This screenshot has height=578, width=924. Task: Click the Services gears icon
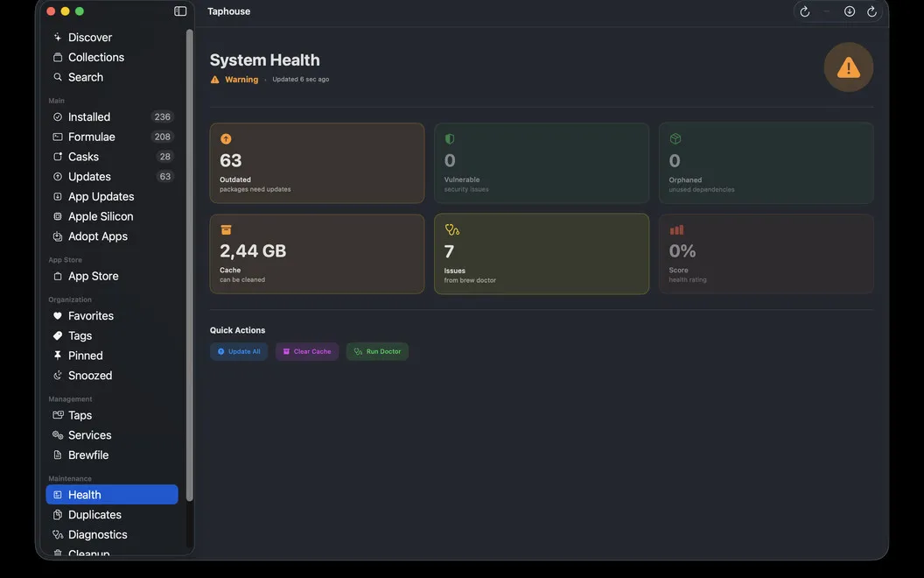(x=58, y=435)
